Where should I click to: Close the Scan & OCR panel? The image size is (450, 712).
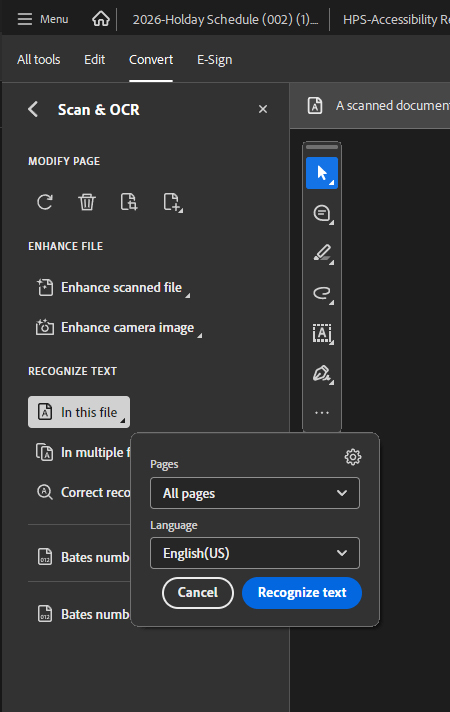pos(262,109)
